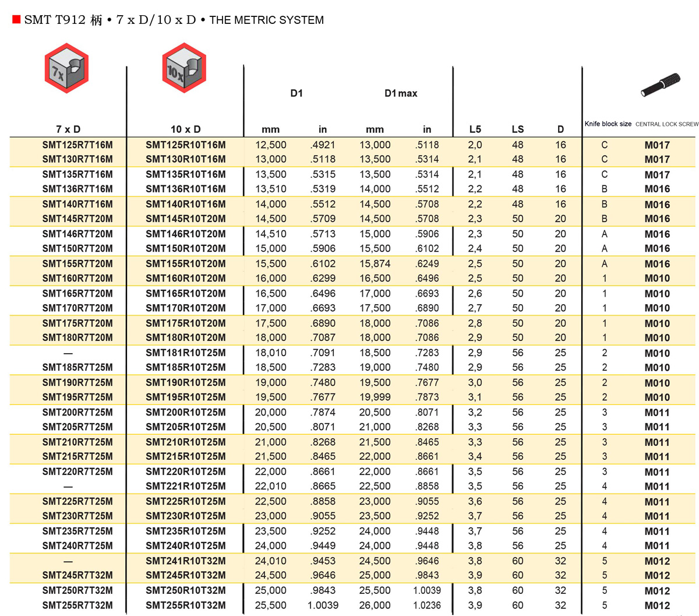Click the 'Knife block size' header label
This screenshot has width=699, height=616.
608,124
